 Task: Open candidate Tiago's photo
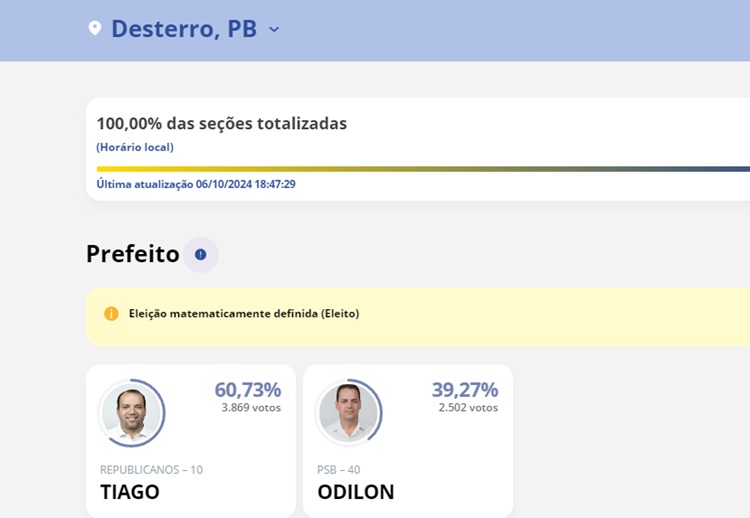(x=131, y=412)
